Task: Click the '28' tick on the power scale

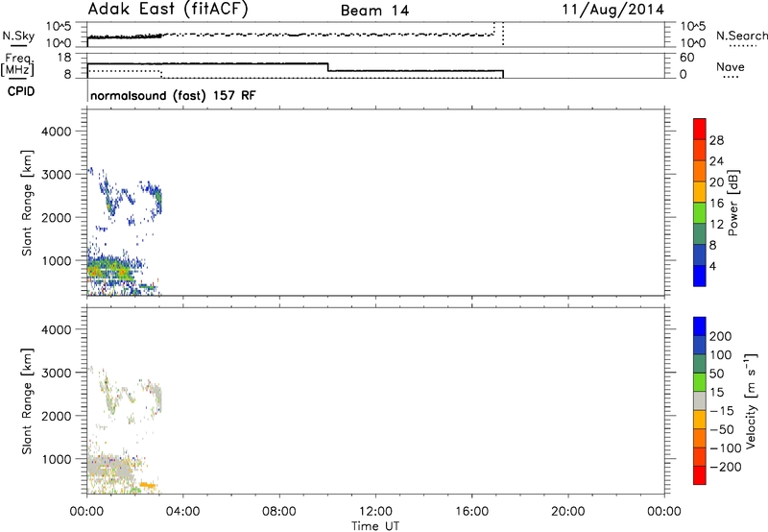Action: click(716, 140)
